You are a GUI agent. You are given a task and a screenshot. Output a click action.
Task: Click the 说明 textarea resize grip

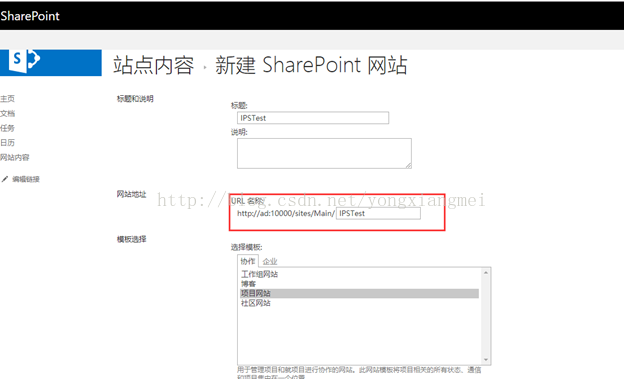[x=408, y=165]
